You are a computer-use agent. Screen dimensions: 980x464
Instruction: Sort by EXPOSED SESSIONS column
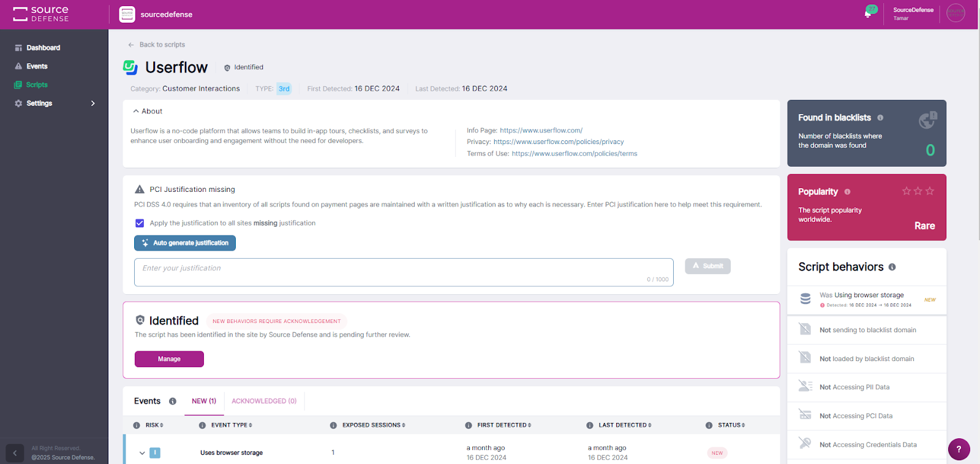click(404, 425)
